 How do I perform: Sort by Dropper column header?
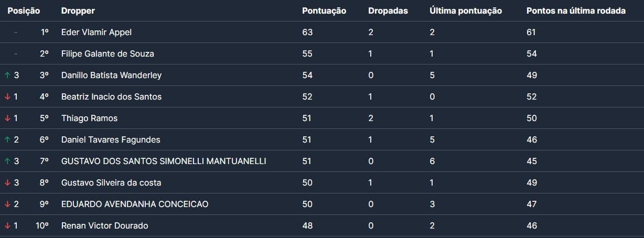[78, 11]
